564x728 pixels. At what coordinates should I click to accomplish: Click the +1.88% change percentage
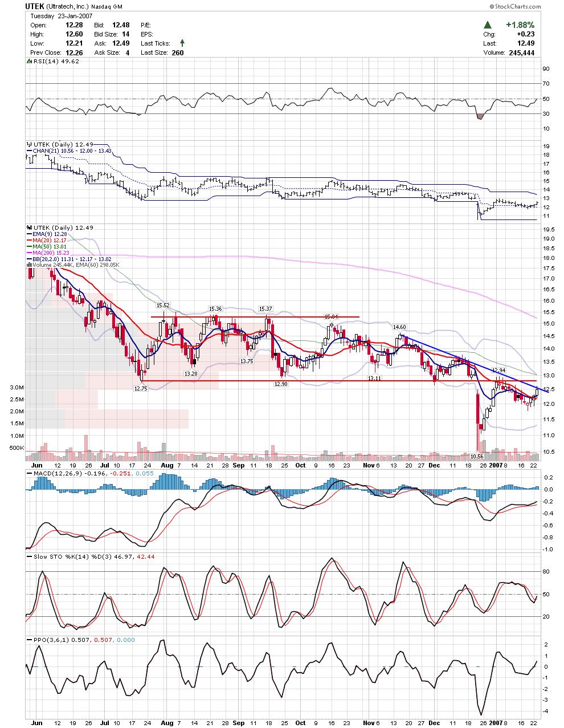pos(520,25)
